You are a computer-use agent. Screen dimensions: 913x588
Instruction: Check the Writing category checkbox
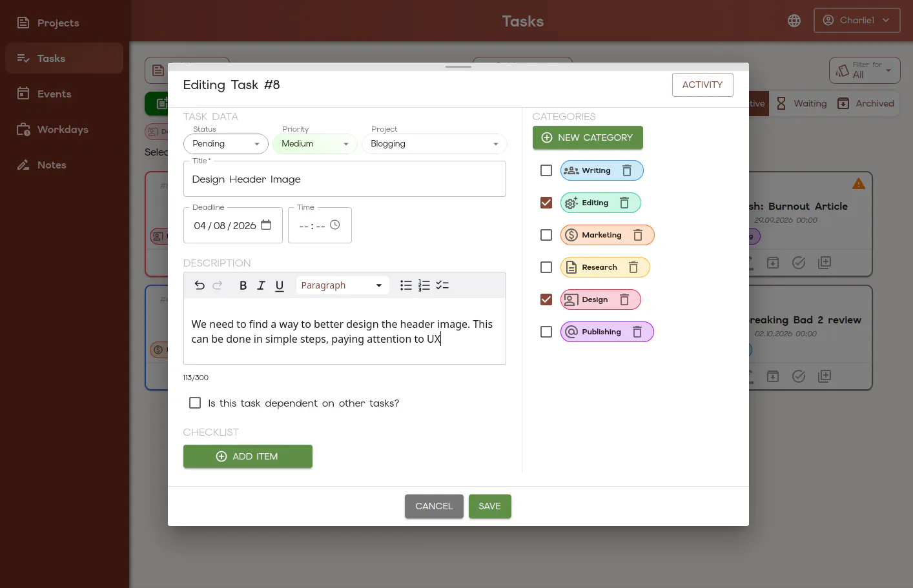546,170
